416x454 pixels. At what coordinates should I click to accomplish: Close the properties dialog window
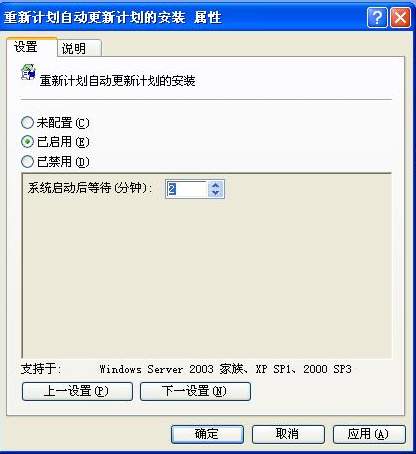pos(400,17)
